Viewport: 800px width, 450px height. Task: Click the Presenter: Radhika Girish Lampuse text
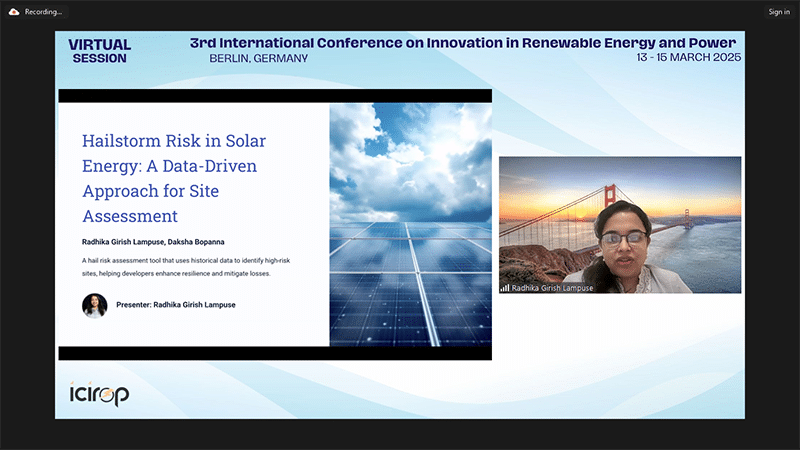coord(176,305)
